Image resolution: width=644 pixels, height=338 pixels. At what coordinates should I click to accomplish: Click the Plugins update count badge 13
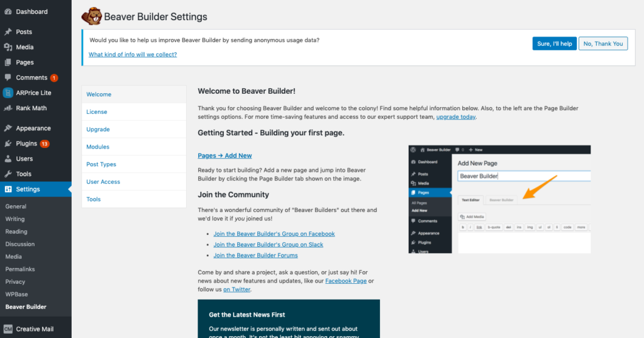[x=45, y=144]
